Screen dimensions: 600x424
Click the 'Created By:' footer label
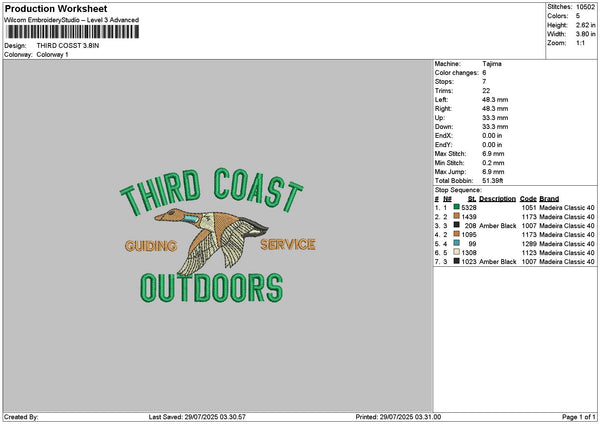click(21, 417)
